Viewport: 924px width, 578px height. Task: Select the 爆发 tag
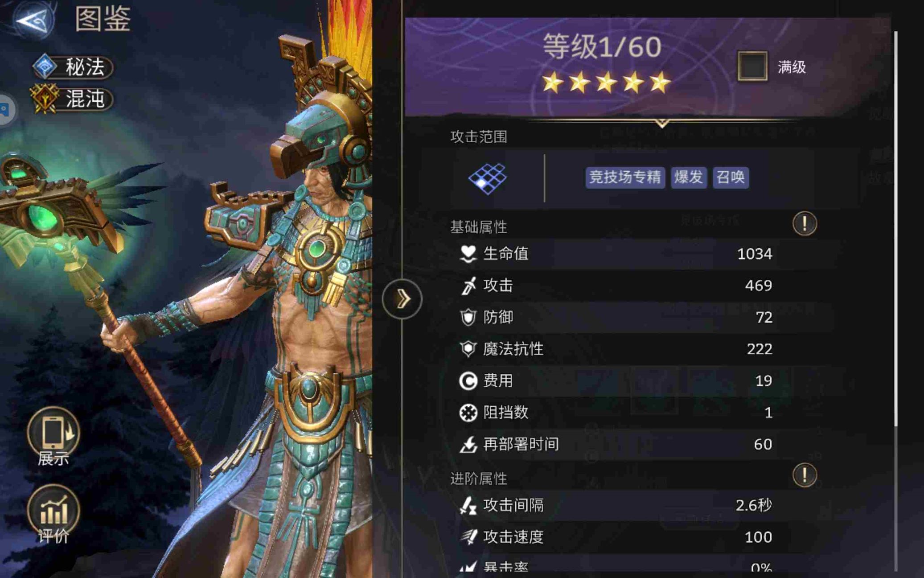689,178
